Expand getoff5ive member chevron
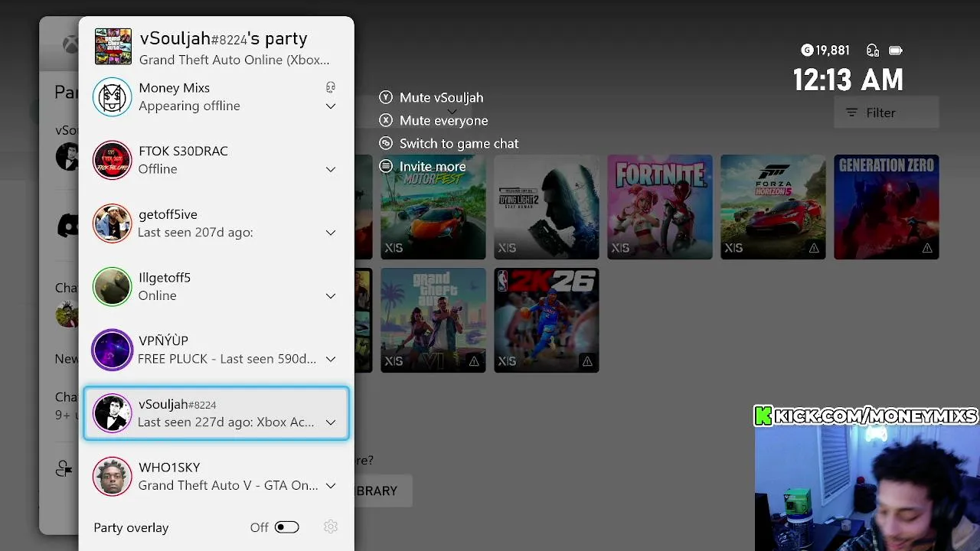The image size is (980, 551). click(331, 233)
